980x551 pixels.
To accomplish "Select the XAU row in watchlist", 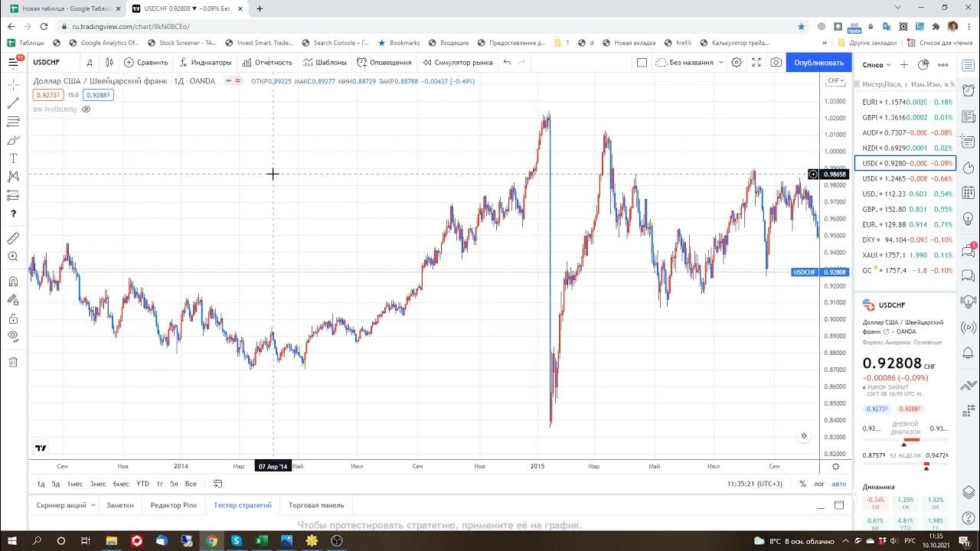I will coord(905,255).
